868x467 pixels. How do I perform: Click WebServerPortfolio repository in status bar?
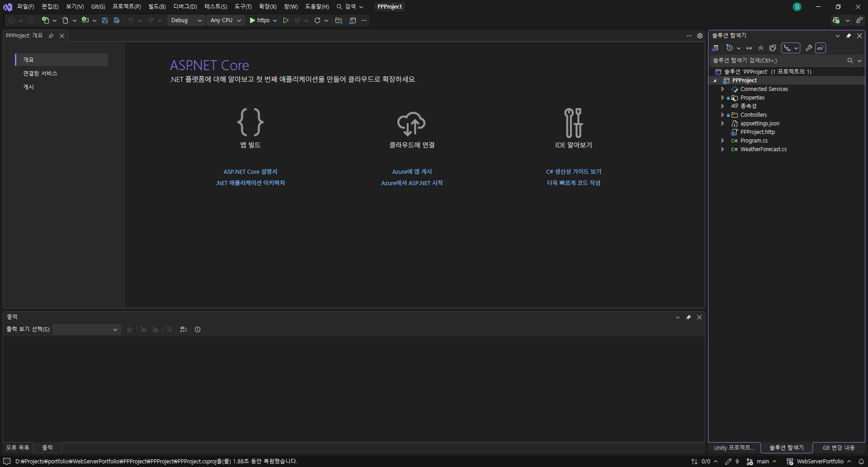[819, 462]
